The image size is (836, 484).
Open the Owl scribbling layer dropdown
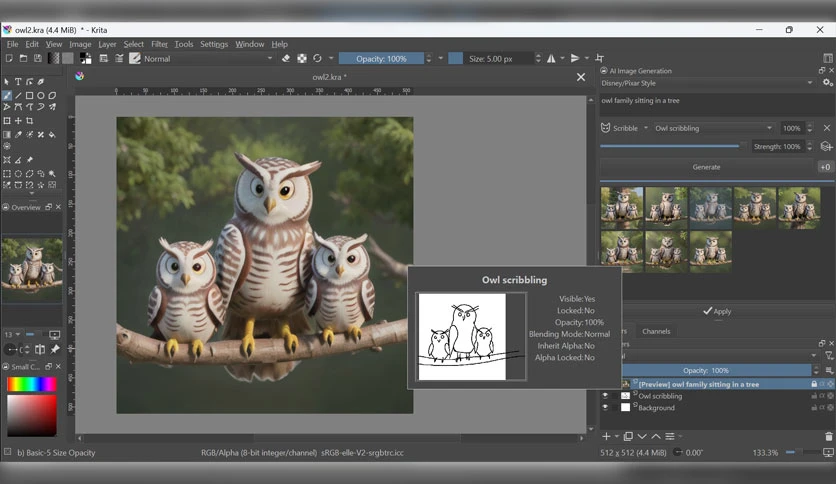[x=713, y=128]
